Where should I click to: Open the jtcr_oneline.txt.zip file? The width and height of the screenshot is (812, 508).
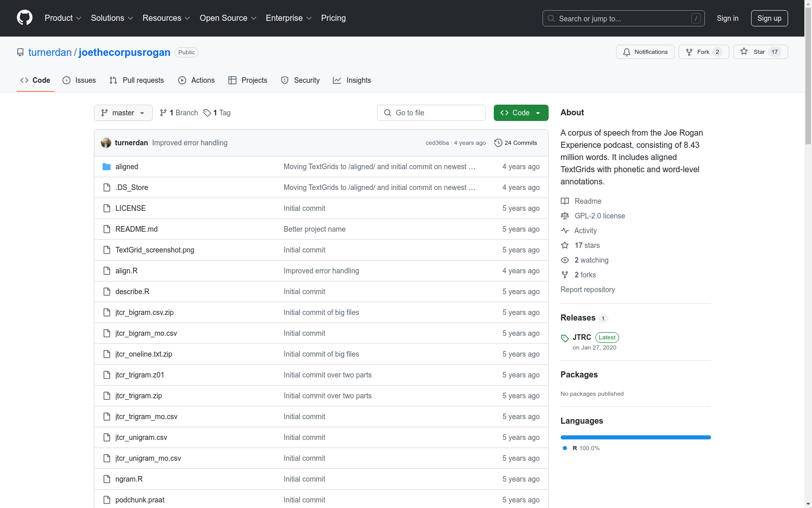coord(144,354)
